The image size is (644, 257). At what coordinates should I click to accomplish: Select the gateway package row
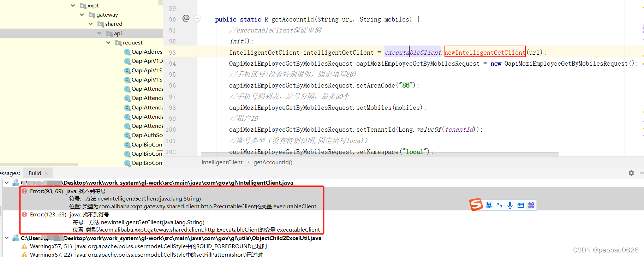81,15
